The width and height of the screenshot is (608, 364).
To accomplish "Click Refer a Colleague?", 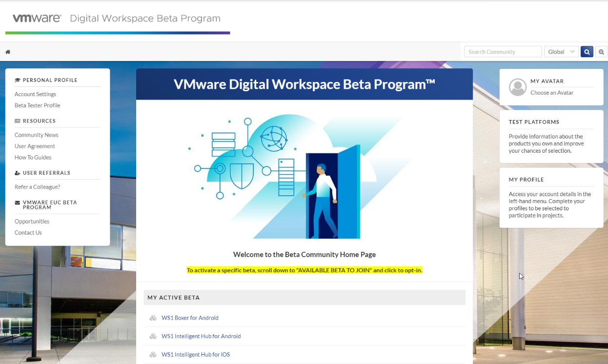I will [37, 186].
